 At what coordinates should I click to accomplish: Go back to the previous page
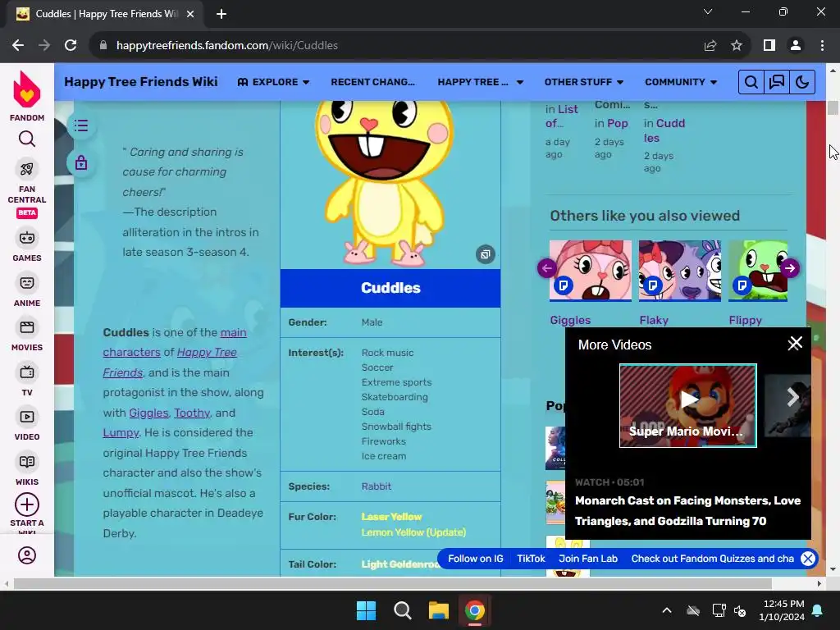point(18,46)
